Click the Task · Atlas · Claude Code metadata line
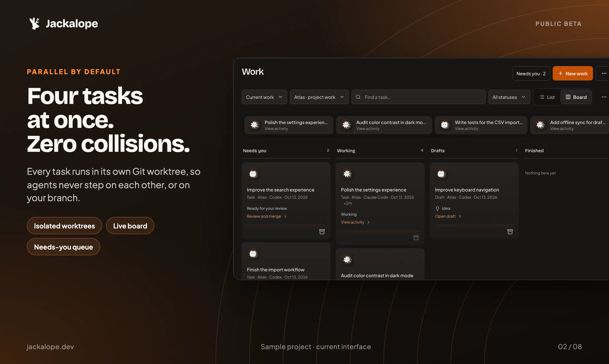Screen dimensions: 609x364 (x=377, y=197)
